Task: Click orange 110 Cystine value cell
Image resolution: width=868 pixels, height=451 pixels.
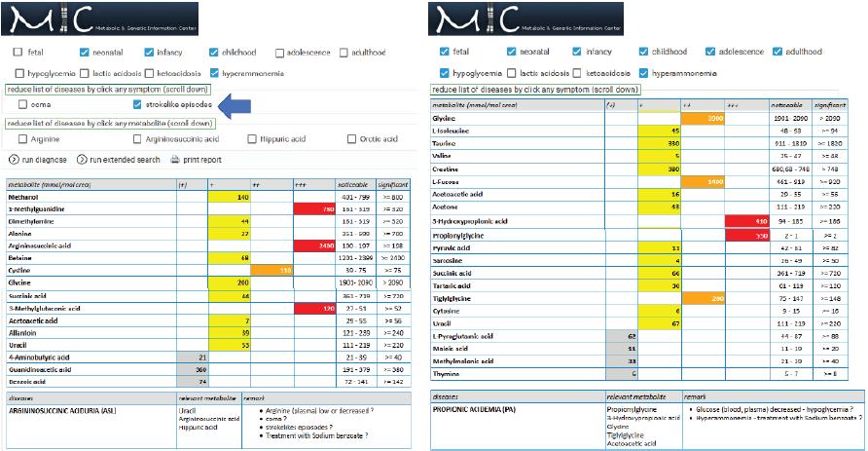Action: click(x=271, y=270)
